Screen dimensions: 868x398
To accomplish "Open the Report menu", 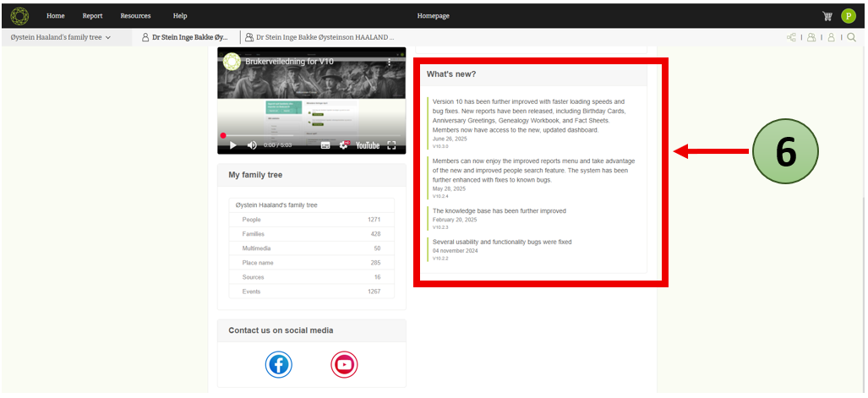I will tap(92, 16).
